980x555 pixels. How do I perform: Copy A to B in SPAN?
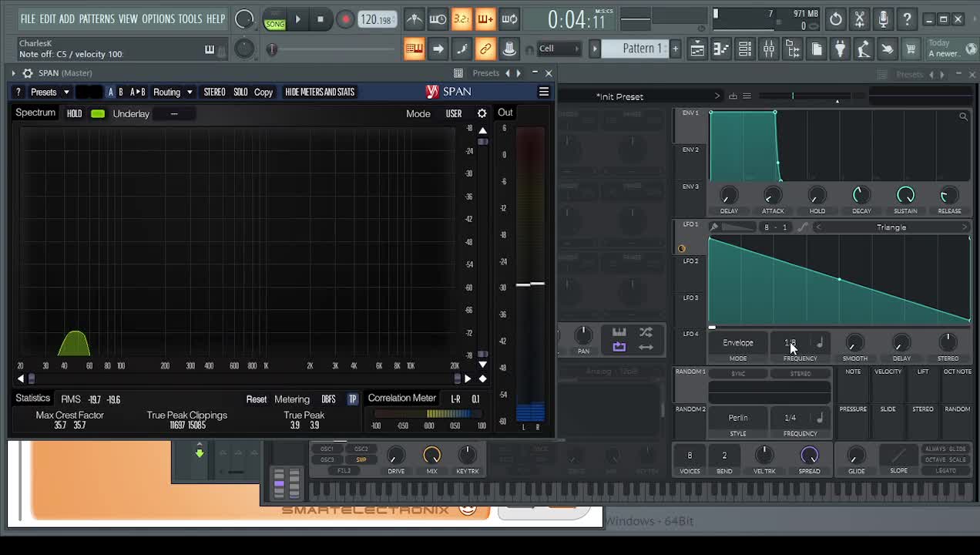[x=137, y=92]
